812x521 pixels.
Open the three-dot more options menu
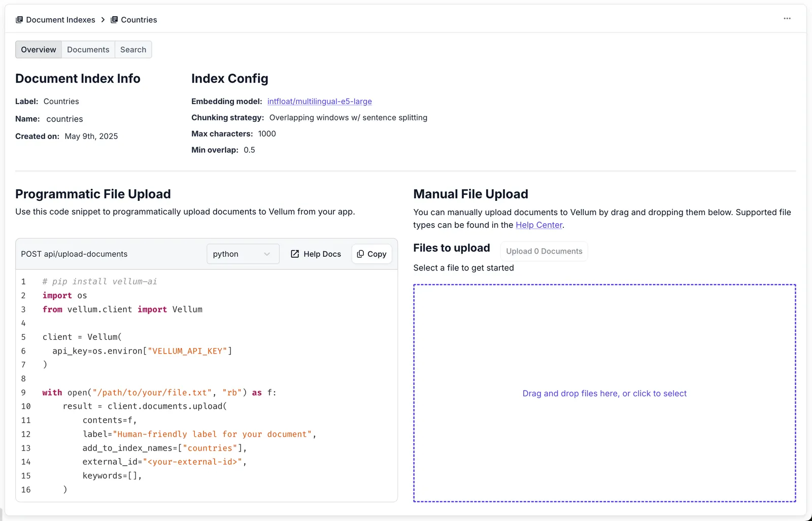[x=787, y=18]
